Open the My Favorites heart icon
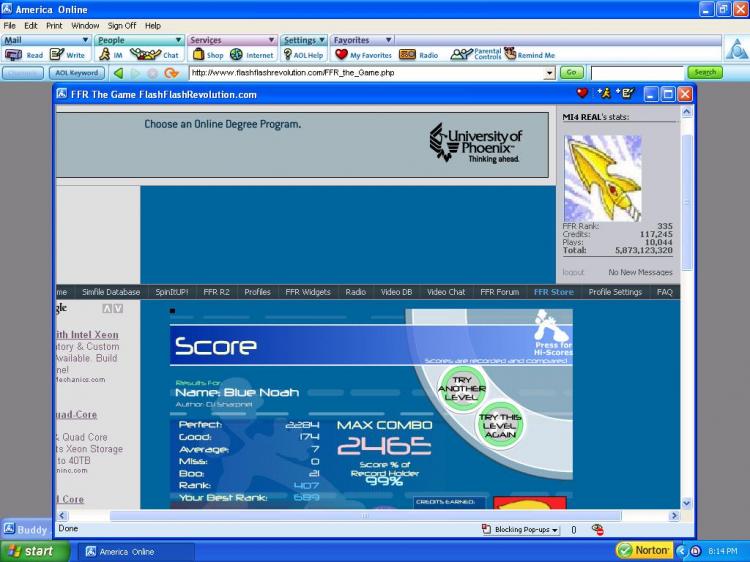Viewport: 750px width, 562px height. [341, 55]
